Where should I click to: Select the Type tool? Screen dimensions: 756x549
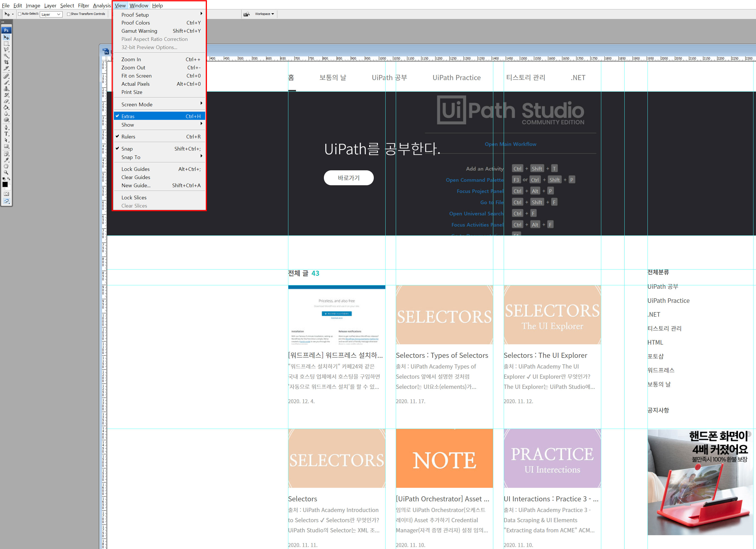pos(6,134)
